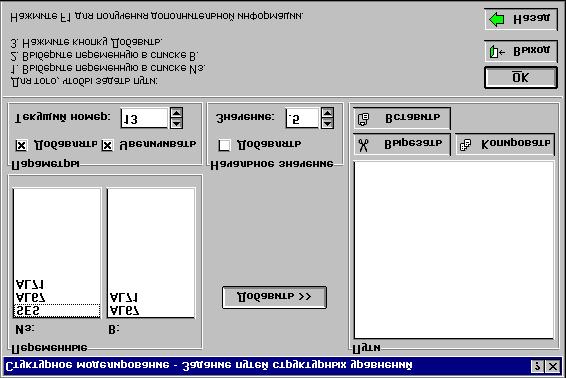Viewport: 566px width, 378px height.
Task: Select ALG7 in the Из variable list
Action: 57,298
